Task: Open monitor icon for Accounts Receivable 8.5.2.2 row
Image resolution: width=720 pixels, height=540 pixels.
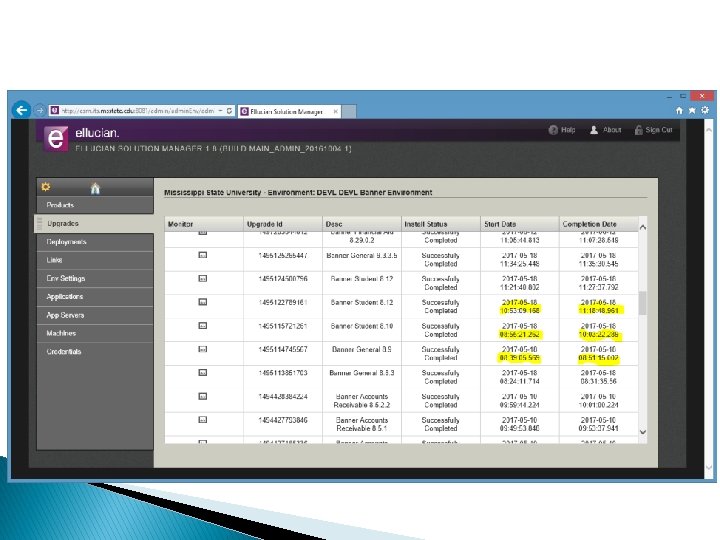Action: pos(202,396)
